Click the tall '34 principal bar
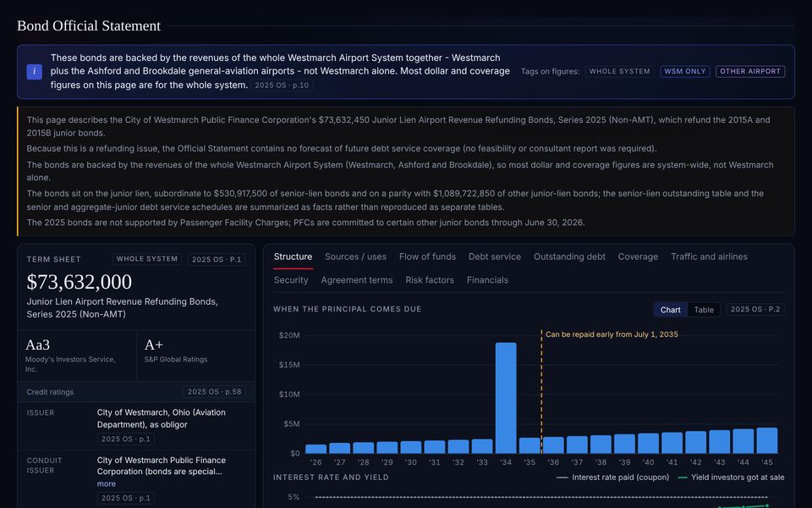The width and height of the screenshot is (812, 508). point(506,398)
